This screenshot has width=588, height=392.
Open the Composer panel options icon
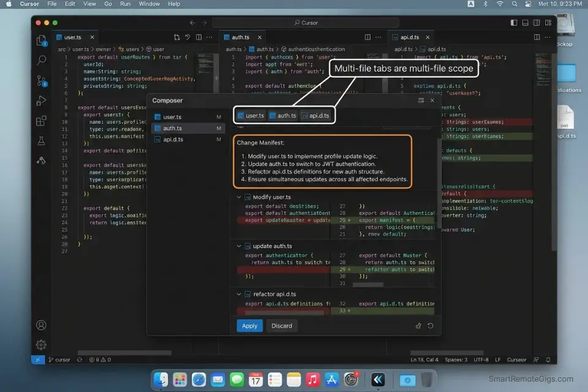click(x=420, y=100)
